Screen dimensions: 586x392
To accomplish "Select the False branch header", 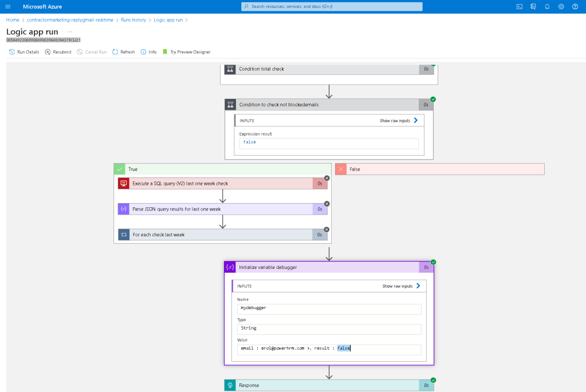I will (x=440, y=169).
